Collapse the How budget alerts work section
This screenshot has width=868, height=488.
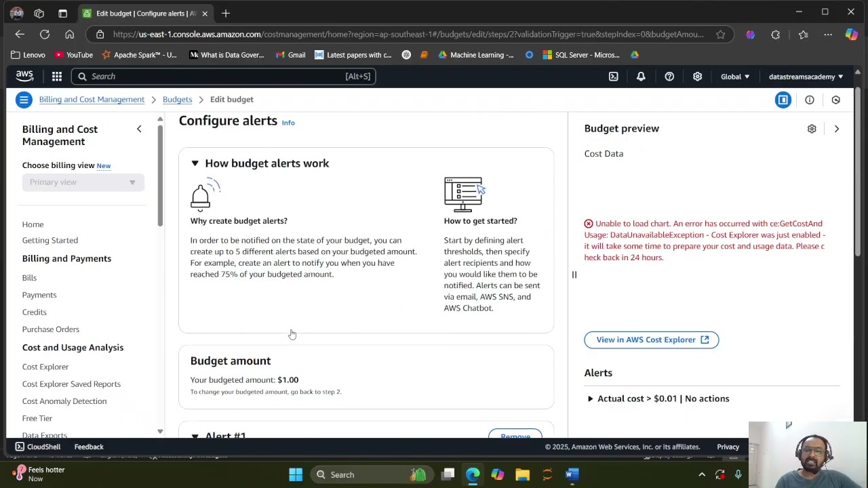[195, 163]
